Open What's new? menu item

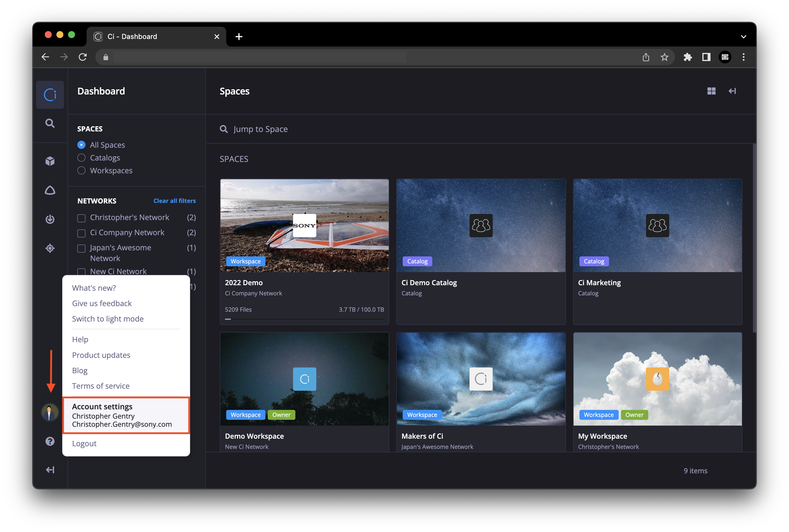pyautogui.click(x=94, y=288)
